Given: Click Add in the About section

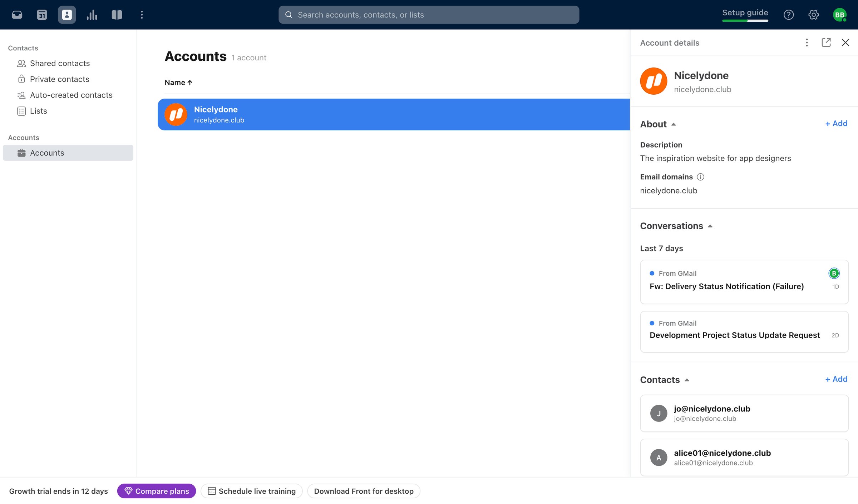Looking at the screenshot, I should (x=836, y=123).
